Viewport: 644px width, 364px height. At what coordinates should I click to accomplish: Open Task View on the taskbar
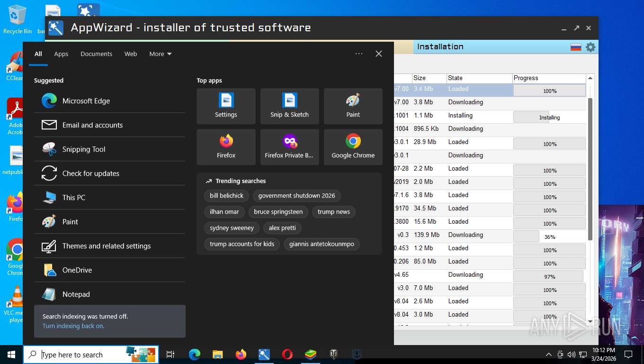pos(170,354)
